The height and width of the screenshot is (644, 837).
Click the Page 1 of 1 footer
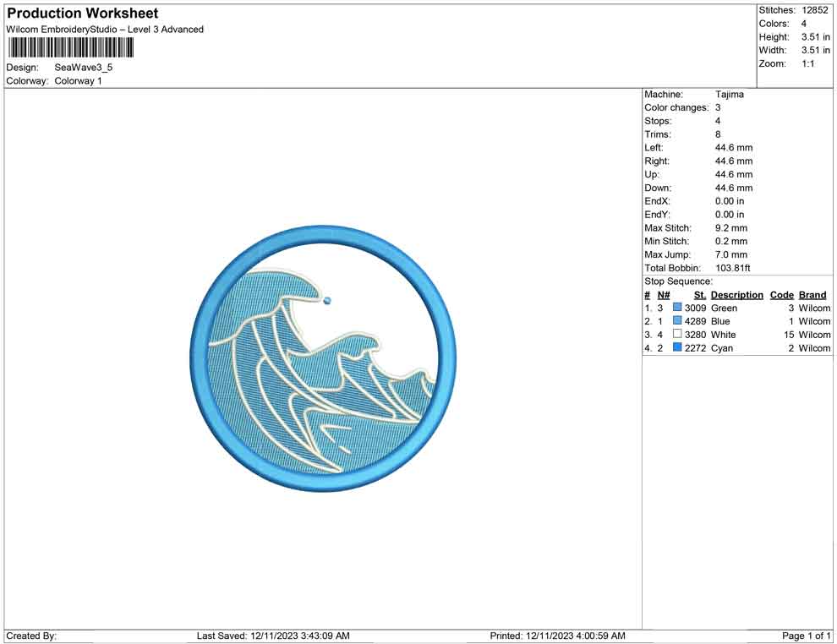(x=807, y=636)
